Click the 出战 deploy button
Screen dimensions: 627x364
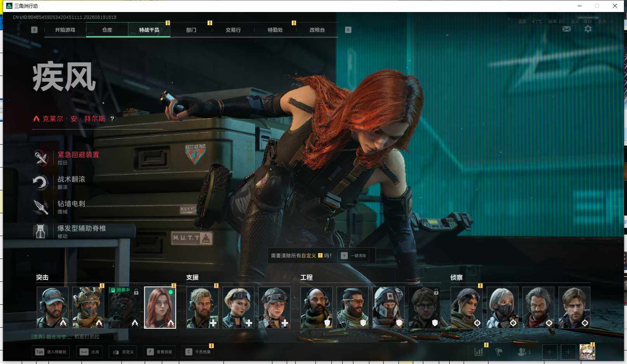tap(90, 352)
